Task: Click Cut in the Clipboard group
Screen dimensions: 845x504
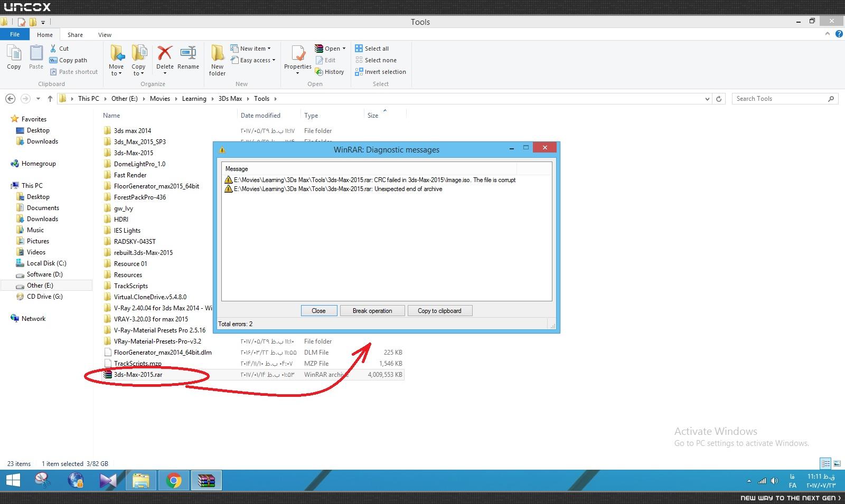Action: point(59,49)
